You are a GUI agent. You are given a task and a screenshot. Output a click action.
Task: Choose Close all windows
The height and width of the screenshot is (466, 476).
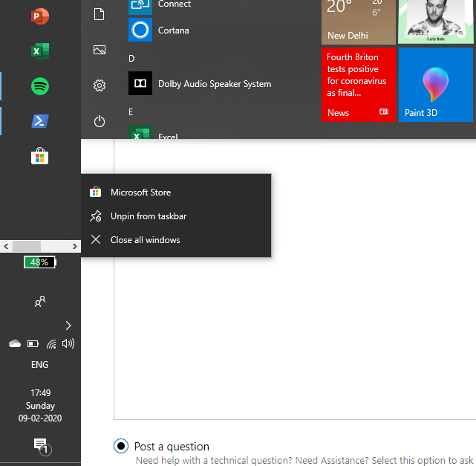click(176, 239)
